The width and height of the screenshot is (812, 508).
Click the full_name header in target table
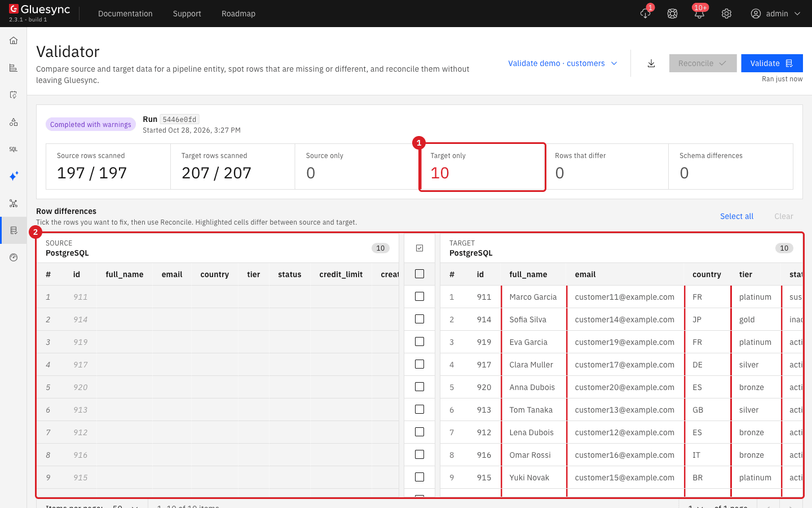528,274
